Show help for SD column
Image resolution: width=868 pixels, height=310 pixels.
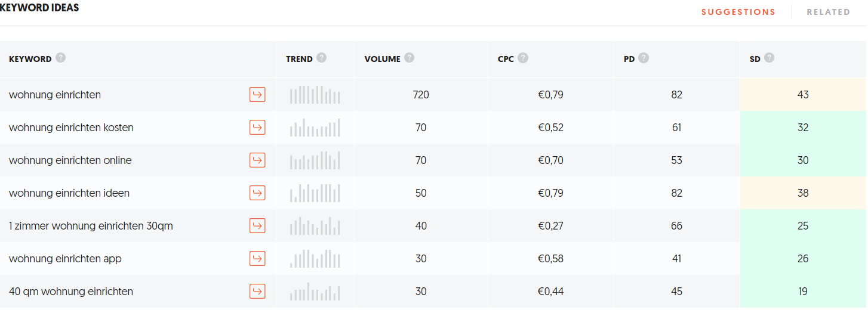point(769,58)
